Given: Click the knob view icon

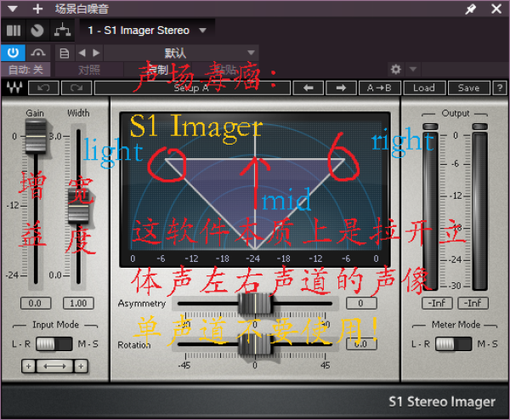Looking at the screenshot, I should (x=37, y=31).
